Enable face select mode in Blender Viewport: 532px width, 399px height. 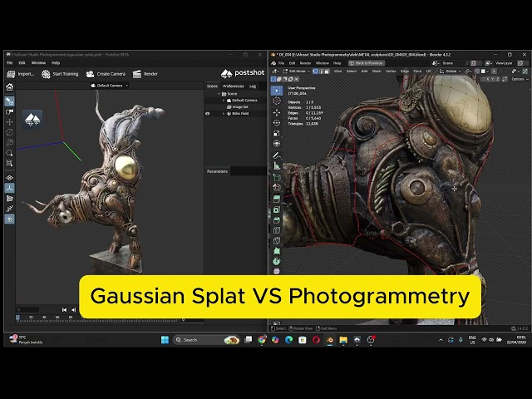(x=327, y=71)
